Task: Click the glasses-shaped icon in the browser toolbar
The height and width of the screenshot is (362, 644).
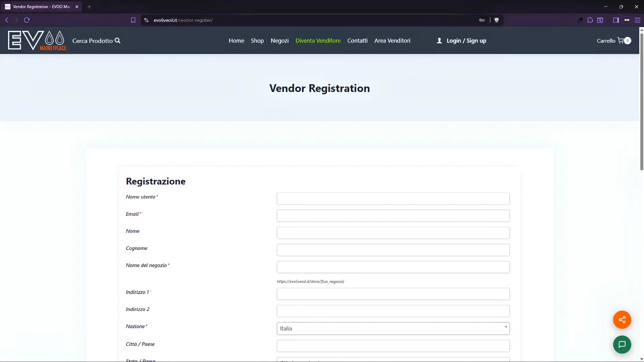Action: pyautogui.click(x=627, y=20)
